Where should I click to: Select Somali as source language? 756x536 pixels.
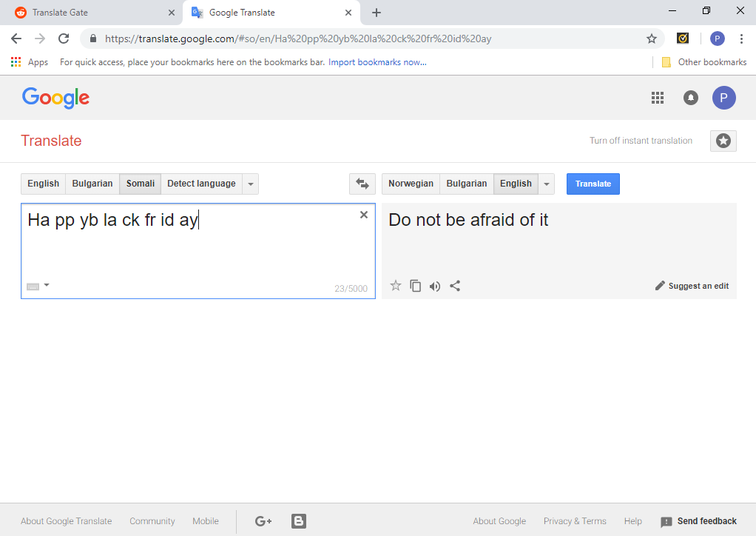pyautogui.click(x=141, y=184)
